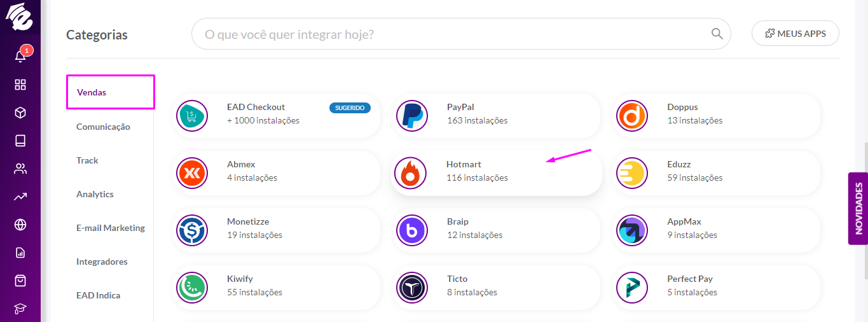Select the Analytics category
The width and height of the screenshot is (868, 322).
(x=95, y=194)
